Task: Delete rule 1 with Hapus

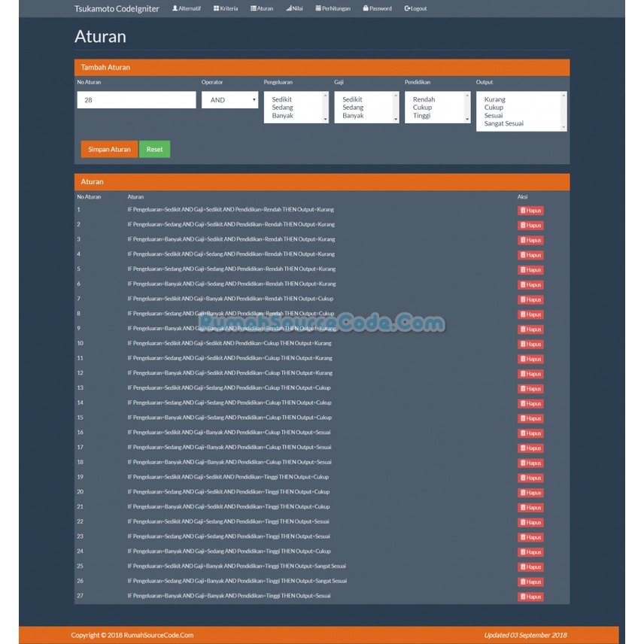Action: click(530, 211)
